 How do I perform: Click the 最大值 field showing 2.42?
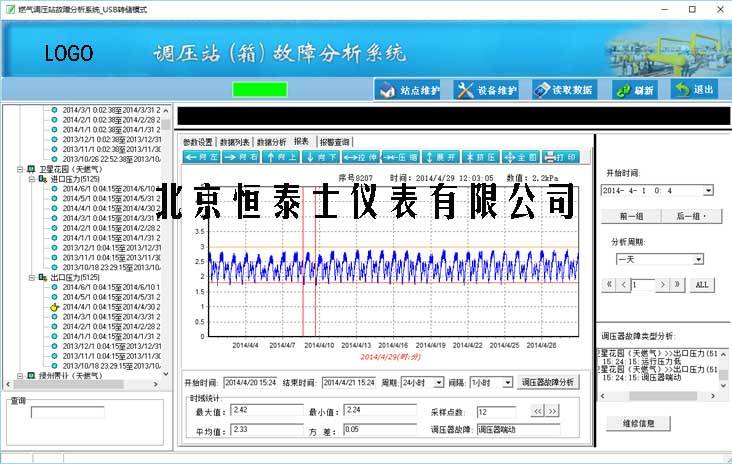point(267,410)
